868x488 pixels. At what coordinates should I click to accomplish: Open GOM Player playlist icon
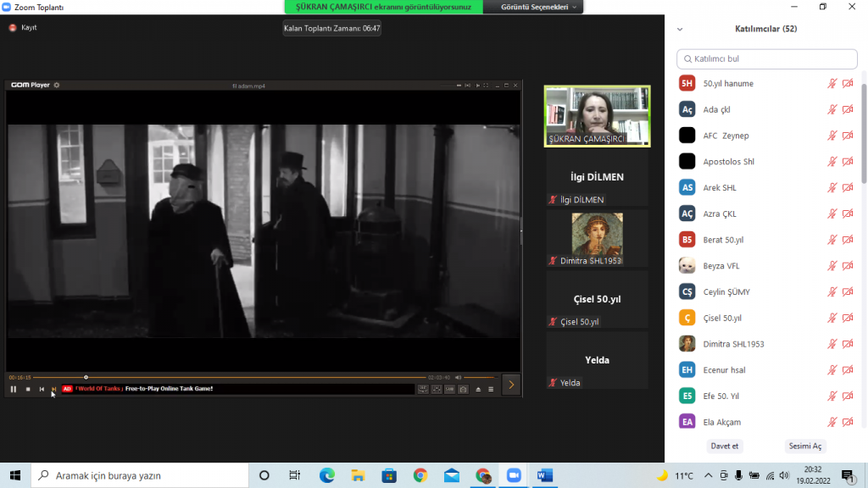pyautogui.click(x=491, y=389)
